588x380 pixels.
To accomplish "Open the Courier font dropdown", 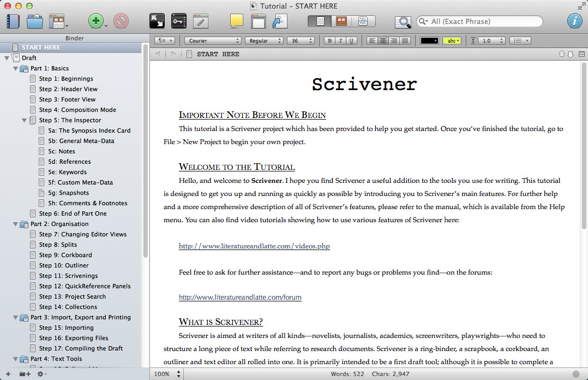I will coord(213,40).
